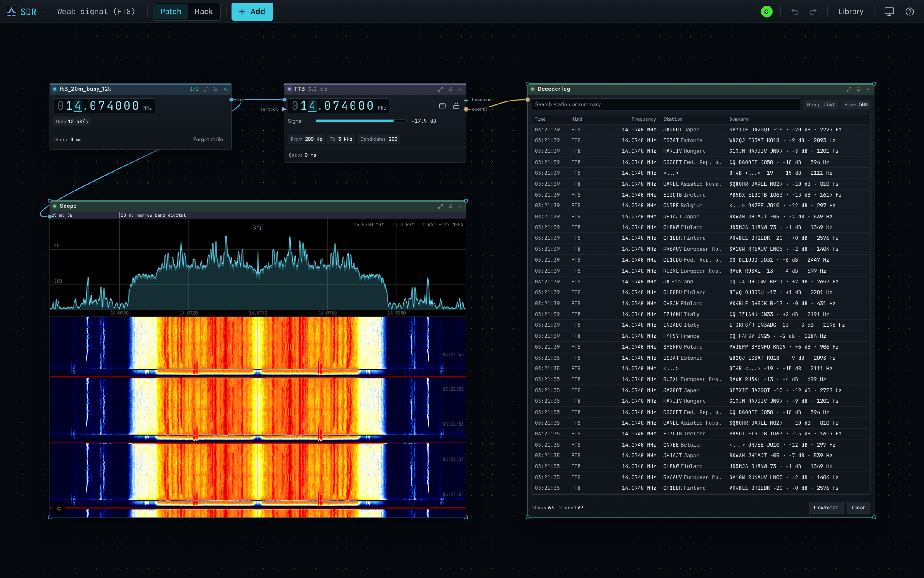Select the 03:21:39 JA2GQT Japan log row

pyautogui.click(x=701, y=130)
